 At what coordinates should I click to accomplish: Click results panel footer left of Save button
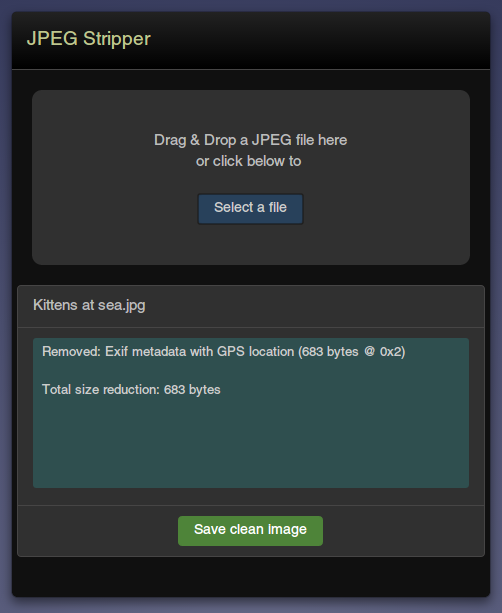98,531
